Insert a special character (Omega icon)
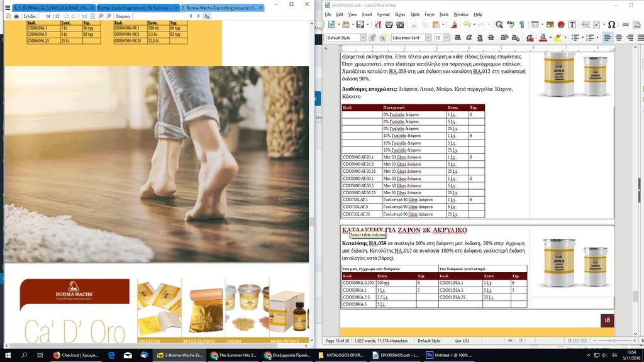Viewport: 644px width, 362px height. (611, 25)
